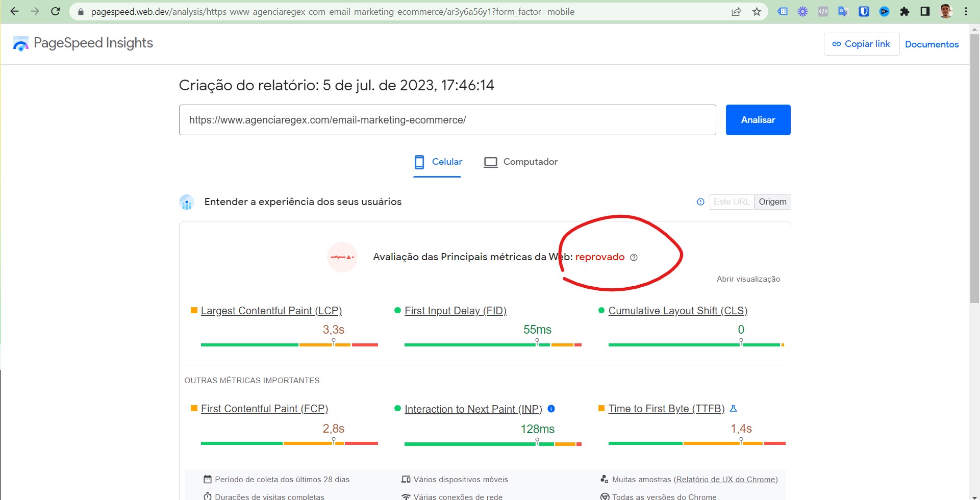Select the Origem toggle
This screenshot has width=980, height=500.
[772, 202]
